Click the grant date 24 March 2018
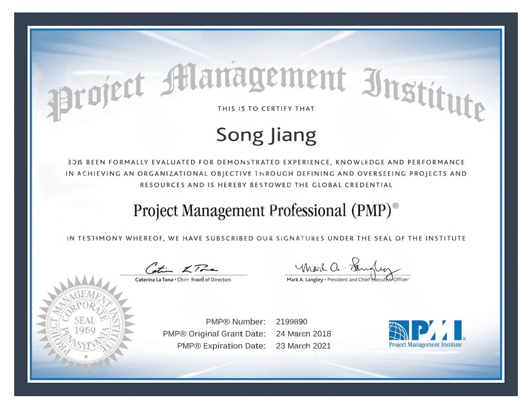 pyautogui.click(x=303, y=334)
